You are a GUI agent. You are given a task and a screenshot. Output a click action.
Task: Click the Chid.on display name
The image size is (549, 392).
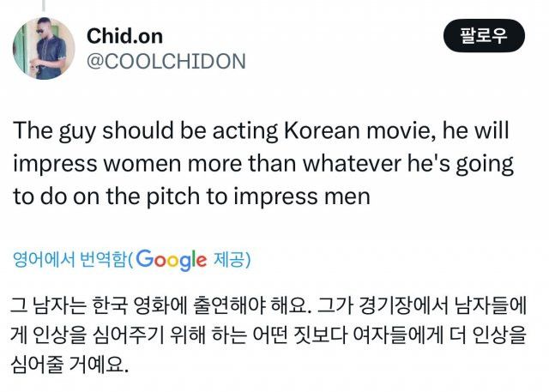124,36
